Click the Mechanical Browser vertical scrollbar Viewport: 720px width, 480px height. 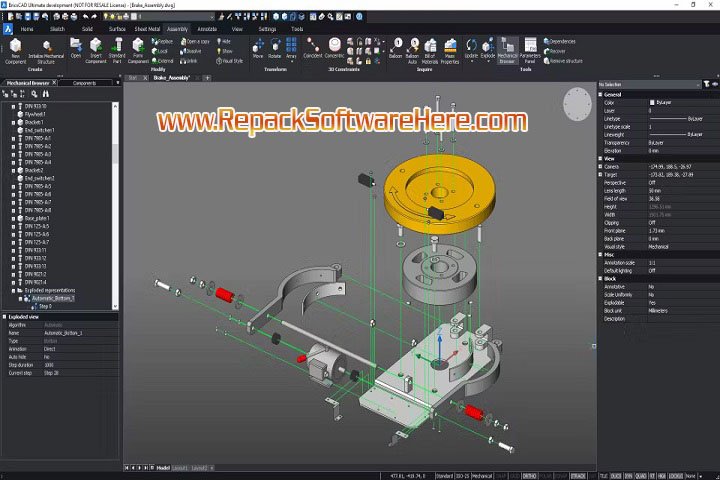115,206
